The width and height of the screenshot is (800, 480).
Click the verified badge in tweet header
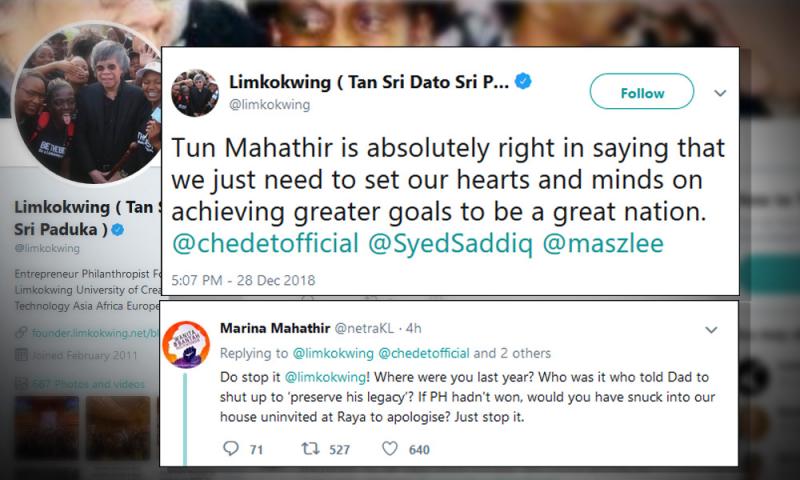pos(522,81)
